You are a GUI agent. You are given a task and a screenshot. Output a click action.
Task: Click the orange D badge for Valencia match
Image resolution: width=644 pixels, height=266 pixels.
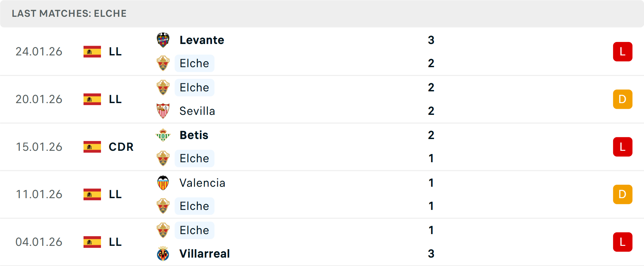tap(623, 194)
